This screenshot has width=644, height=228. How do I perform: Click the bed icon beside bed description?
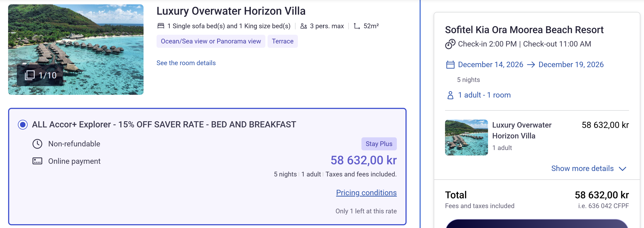pyautogui.click(x=161, y=26)
